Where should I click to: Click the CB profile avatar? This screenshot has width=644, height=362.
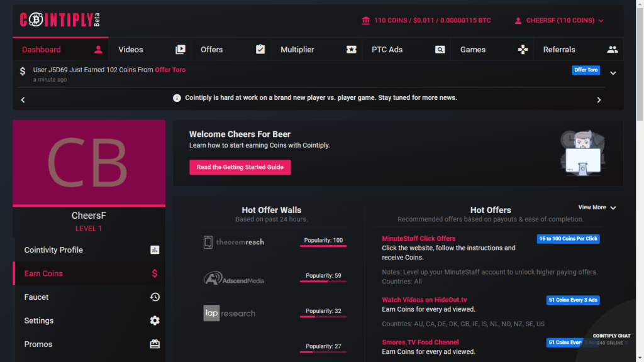pyautogui.click(x=89, y=163)
